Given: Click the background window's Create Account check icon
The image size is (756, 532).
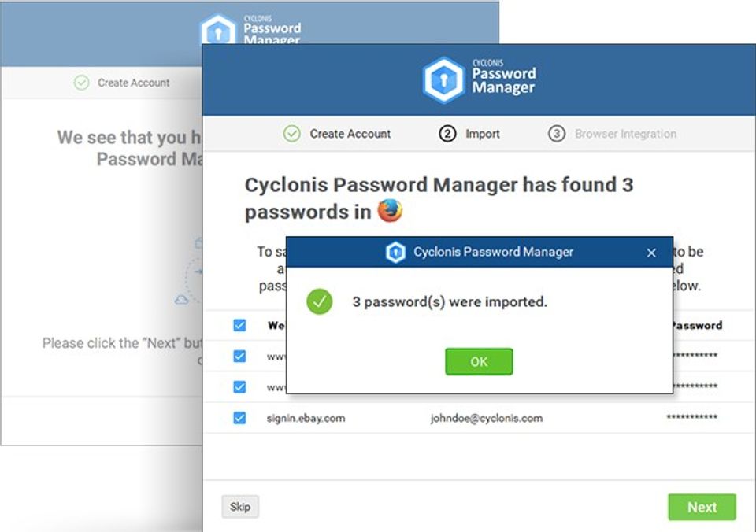Looking at the screenshot, I should click(81, 83).
